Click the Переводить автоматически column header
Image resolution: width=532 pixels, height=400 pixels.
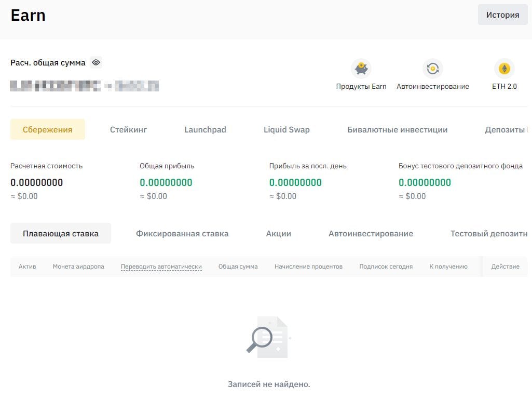[161, 266]
